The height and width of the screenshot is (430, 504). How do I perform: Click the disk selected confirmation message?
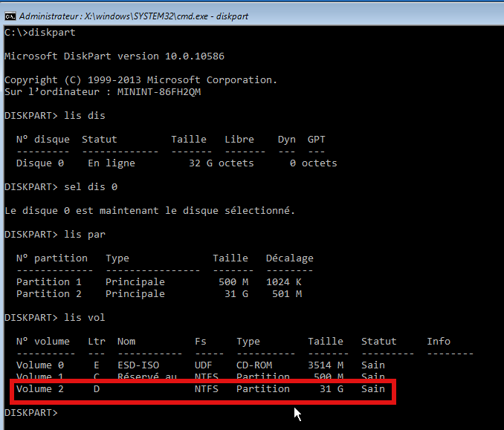point(149,211)
